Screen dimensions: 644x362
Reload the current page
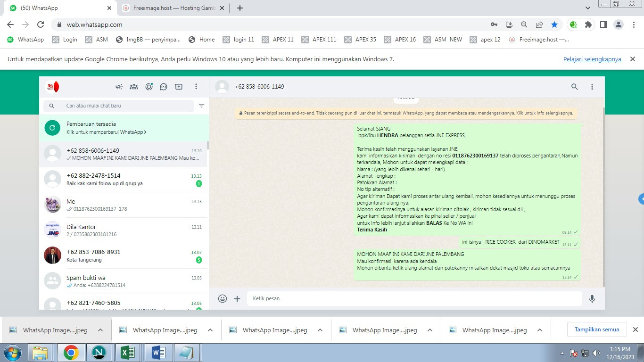[x=41, y=25]
